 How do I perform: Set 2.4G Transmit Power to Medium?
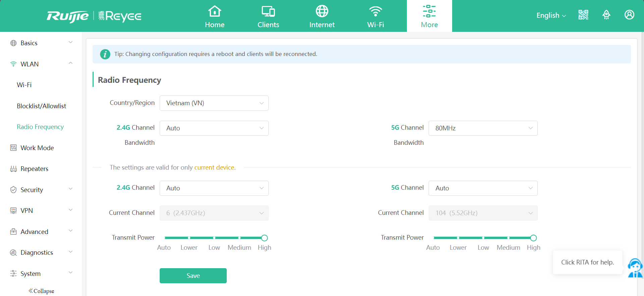tap(239, 238)
